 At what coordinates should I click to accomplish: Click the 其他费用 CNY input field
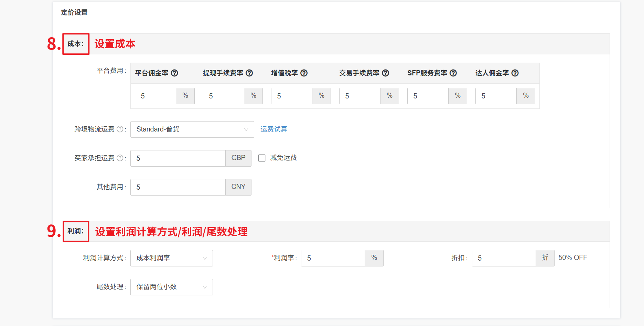click(178, 187)
